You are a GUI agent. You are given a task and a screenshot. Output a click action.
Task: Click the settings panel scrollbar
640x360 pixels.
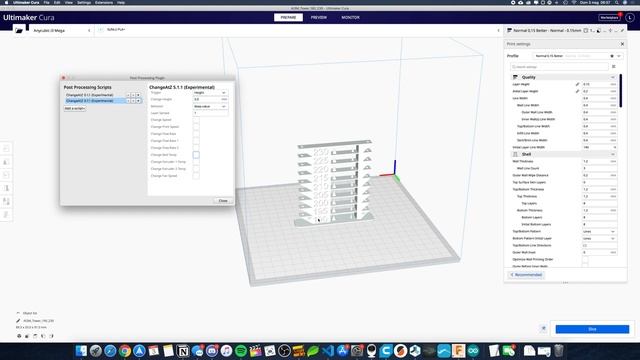621,91
